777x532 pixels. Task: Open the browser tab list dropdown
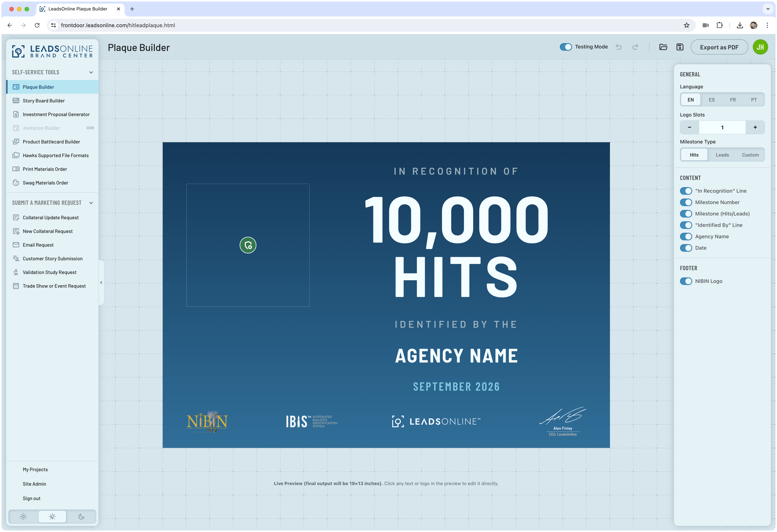point(768,9)
